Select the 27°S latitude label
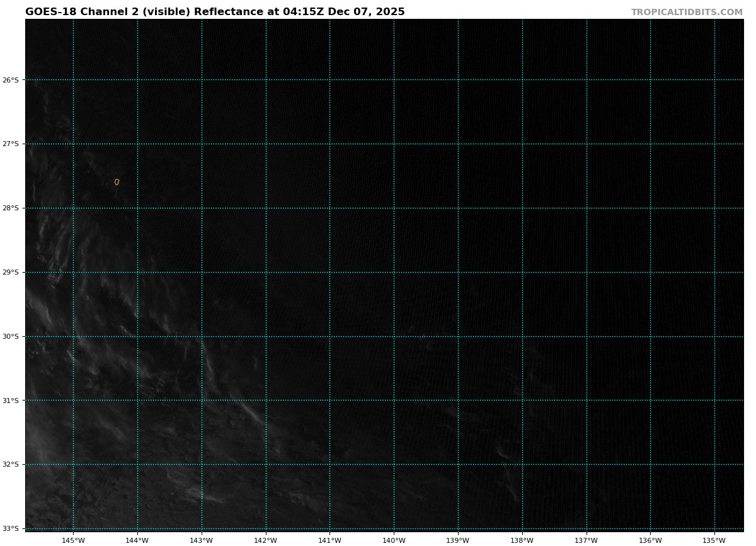Viewport: 756px width, 546px height. 11,144
